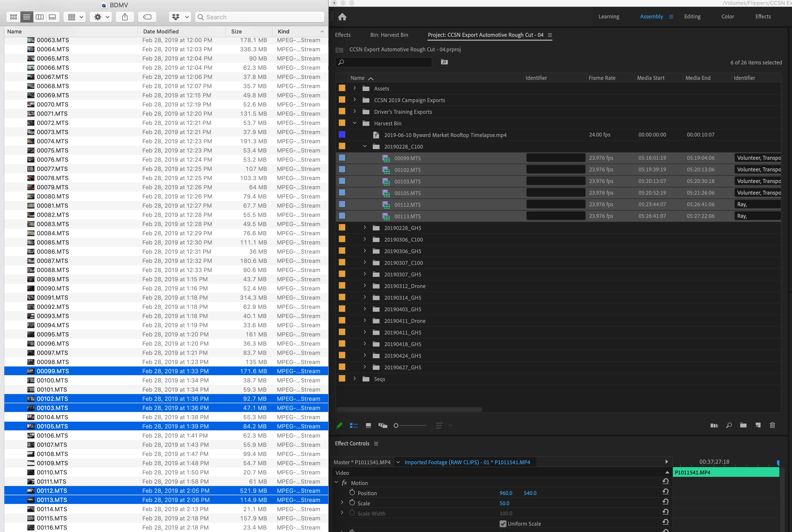Expand the Seqs bin
Screen dimensions: 792x532
click(355, 379)
